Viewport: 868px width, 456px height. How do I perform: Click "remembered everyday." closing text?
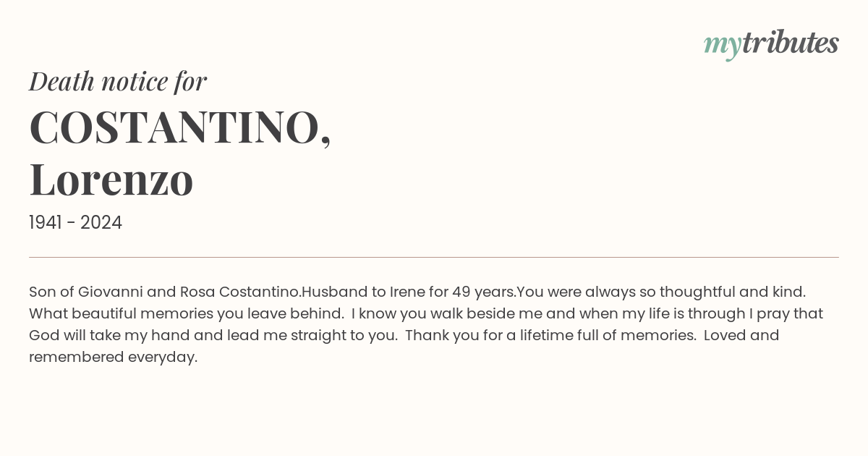click(x=113, y=358)
